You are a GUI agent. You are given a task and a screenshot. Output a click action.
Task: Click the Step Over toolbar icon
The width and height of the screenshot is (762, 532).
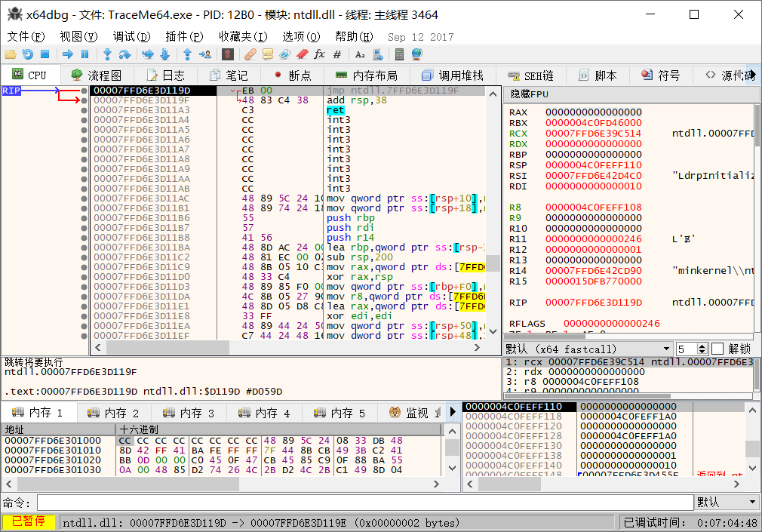click(x=124, y=54)
